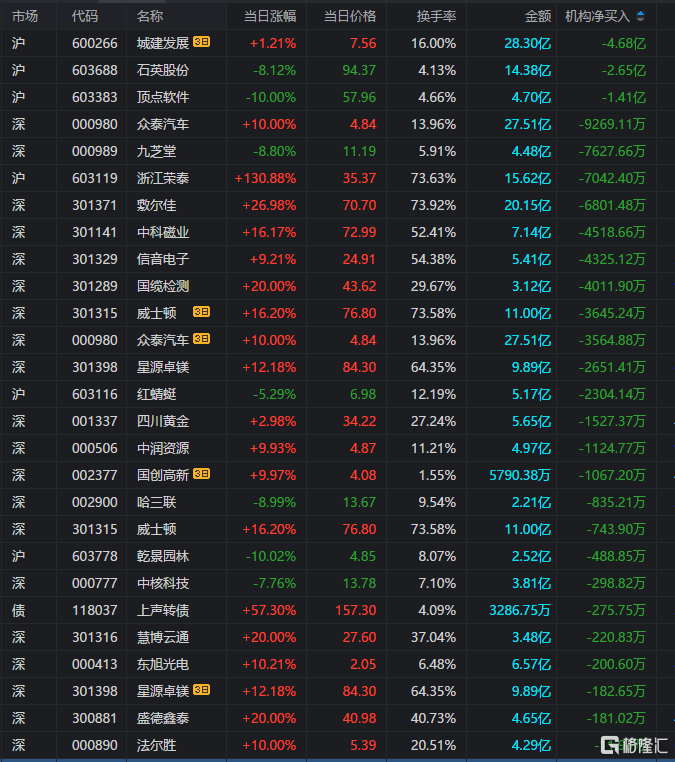Screen dimensions: 675x762
Task: Select stock name 哈三联
Action: (x=156, y=502)
